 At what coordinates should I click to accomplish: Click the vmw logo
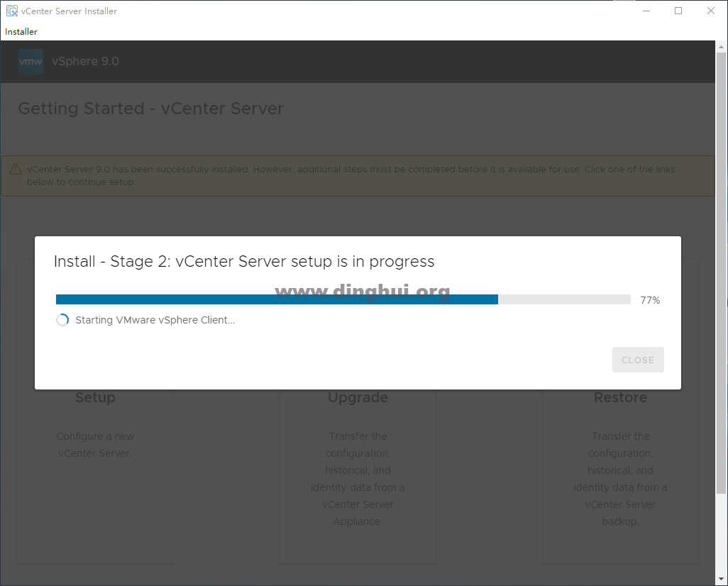[31, 61]
